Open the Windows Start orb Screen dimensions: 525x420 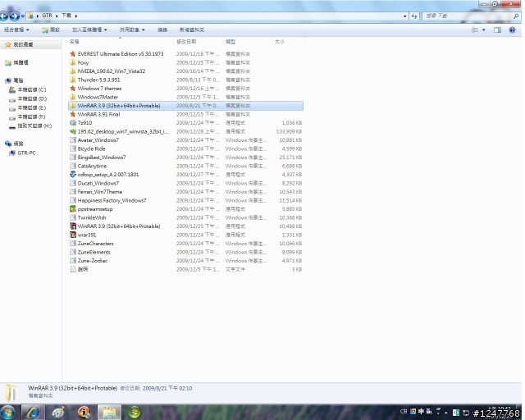tap(8, 413)
